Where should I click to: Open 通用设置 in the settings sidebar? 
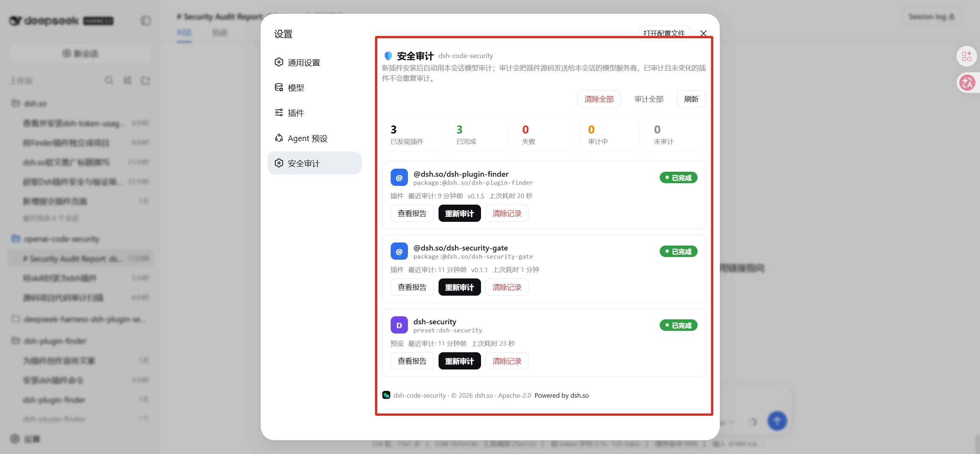[x=314, y=62]
